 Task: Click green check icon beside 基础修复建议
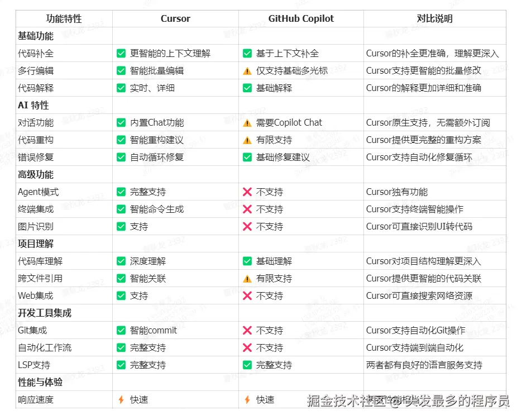coord(247,157)
